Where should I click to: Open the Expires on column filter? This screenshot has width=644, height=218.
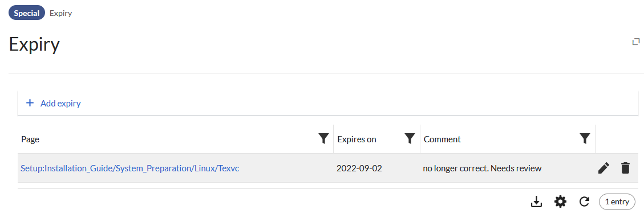(410, 139)
